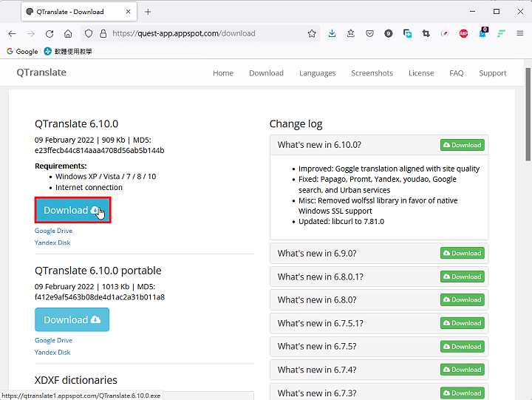The image size is (532, 400).
Task: Open Yandex Disk link under portable version
Action: tap(52, 352)
